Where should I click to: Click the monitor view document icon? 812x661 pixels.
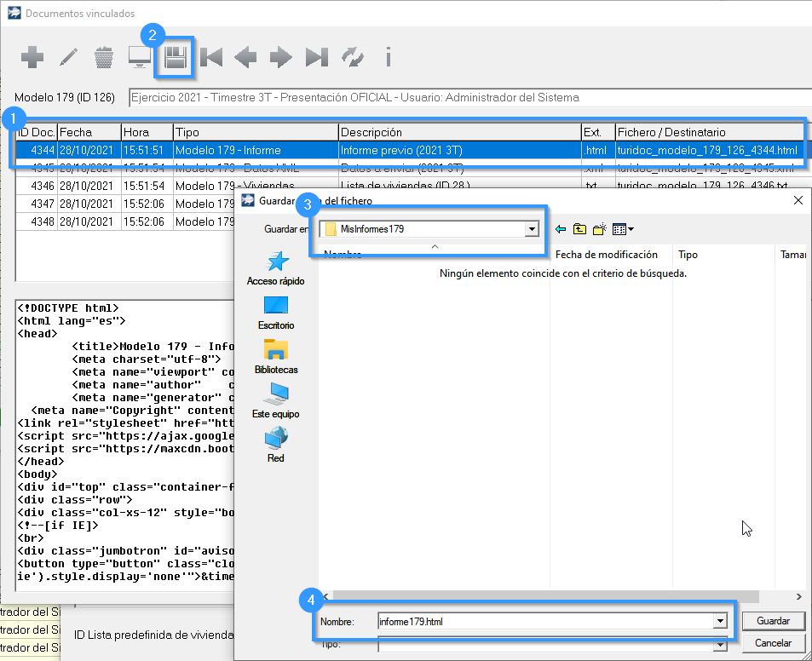[x=140, y=58]
